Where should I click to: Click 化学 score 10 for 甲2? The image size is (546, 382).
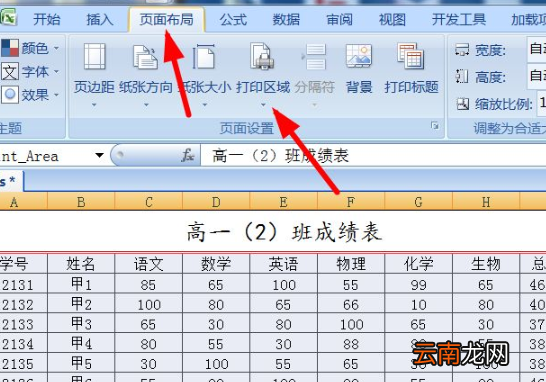[418, 304]
